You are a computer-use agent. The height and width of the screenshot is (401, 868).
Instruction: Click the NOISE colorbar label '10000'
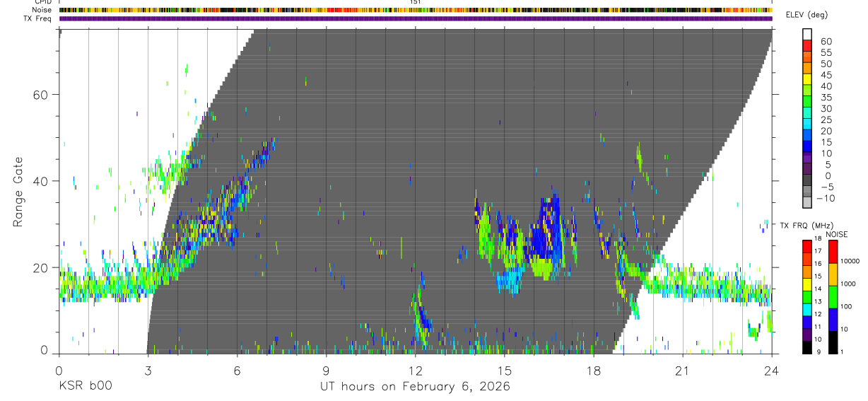[x=850, y=261]
